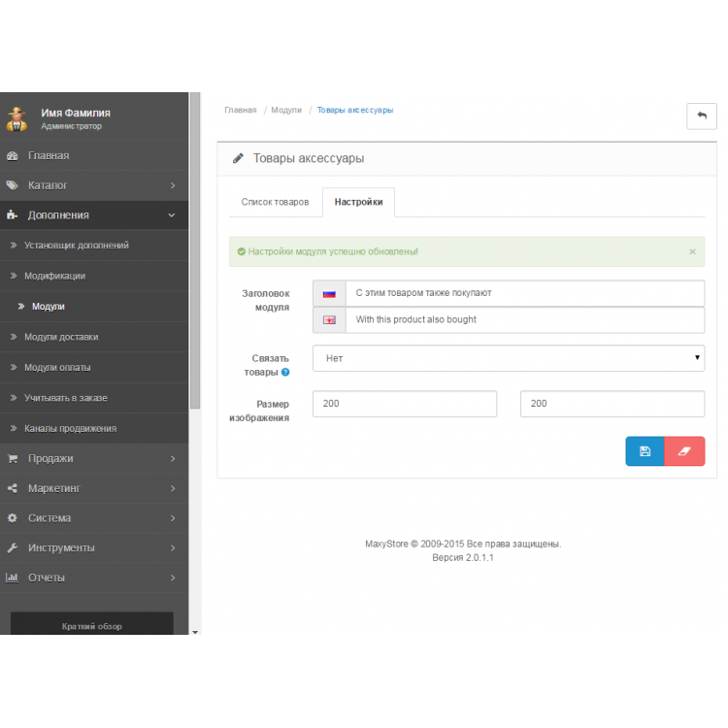The width and height of the screenshot is (728, 728).
Task: Click the cart icon beside Продажи
Action: (13, 459)
